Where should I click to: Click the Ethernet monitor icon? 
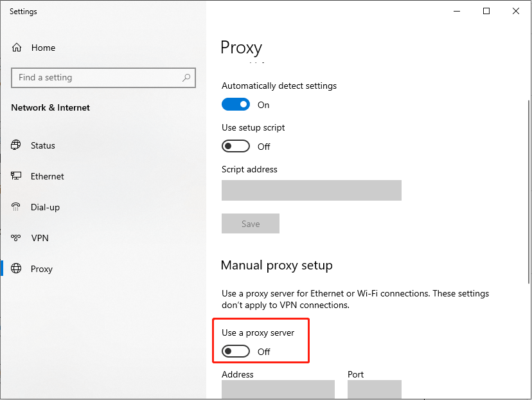pyautogui.click(x=15, y=176)
